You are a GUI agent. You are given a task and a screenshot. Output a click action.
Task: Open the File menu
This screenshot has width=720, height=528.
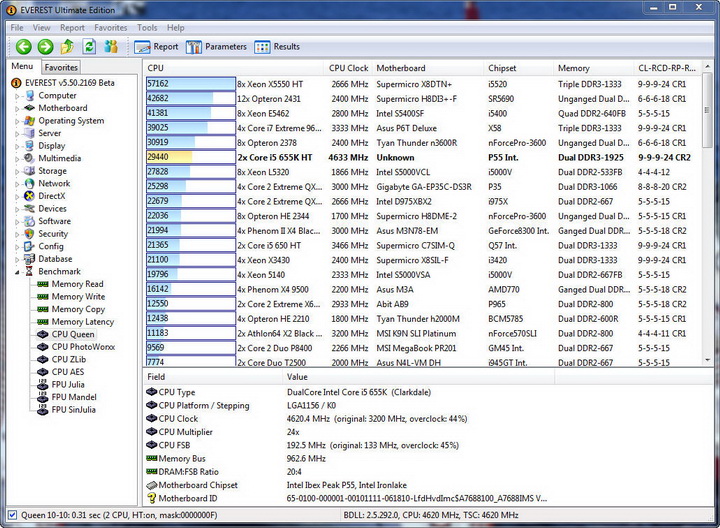[x=17, y=28]
